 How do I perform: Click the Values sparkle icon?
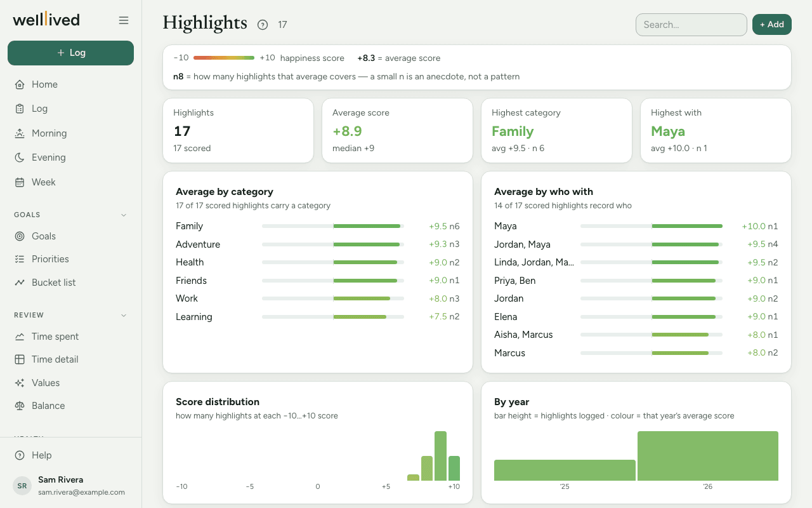pyautogui.click(x=20, y=383)
